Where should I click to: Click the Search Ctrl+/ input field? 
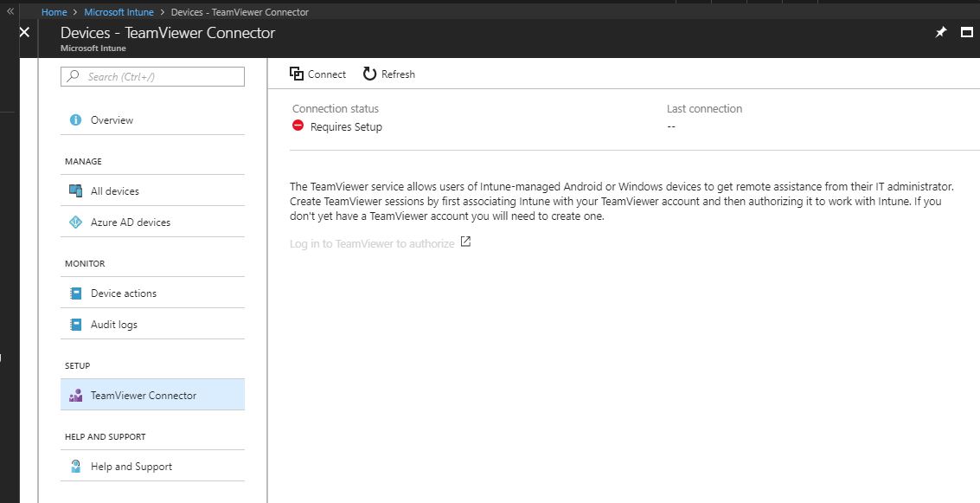(152, 76)
